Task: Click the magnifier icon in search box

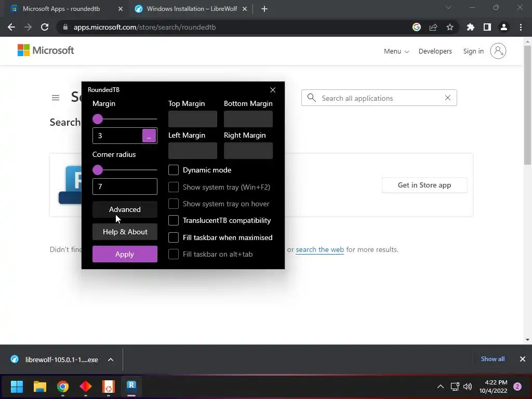Action: 312,98
